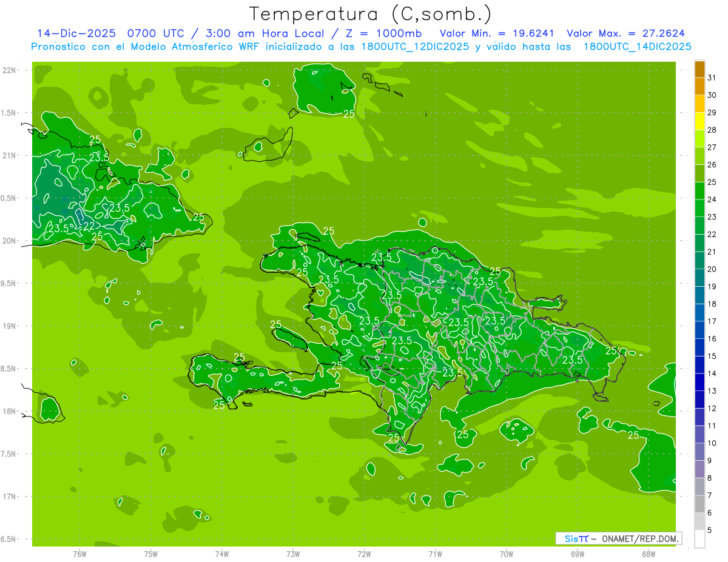Click the legend value "31"

[712, 78]
